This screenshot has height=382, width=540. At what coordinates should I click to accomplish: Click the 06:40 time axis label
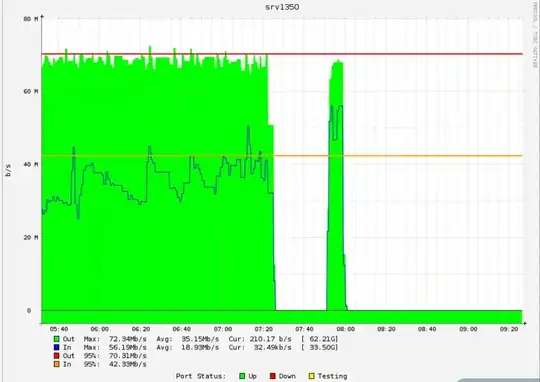pos(181,329)
